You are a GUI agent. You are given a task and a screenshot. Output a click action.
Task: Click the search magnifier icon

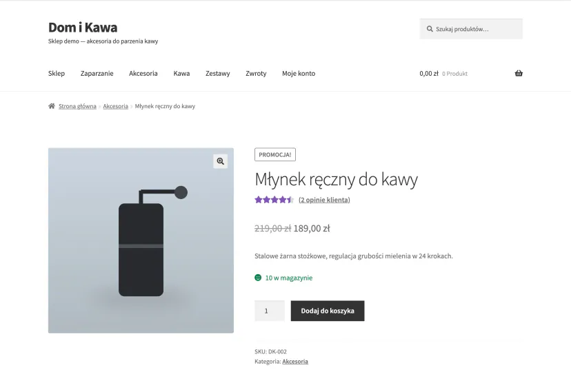coord(430,29)
